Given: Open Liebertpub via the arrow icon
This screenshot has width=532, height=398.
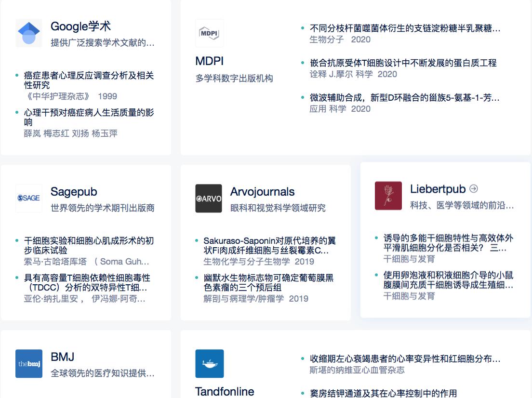Looking at the screenshot, I should tap(475, 188).
